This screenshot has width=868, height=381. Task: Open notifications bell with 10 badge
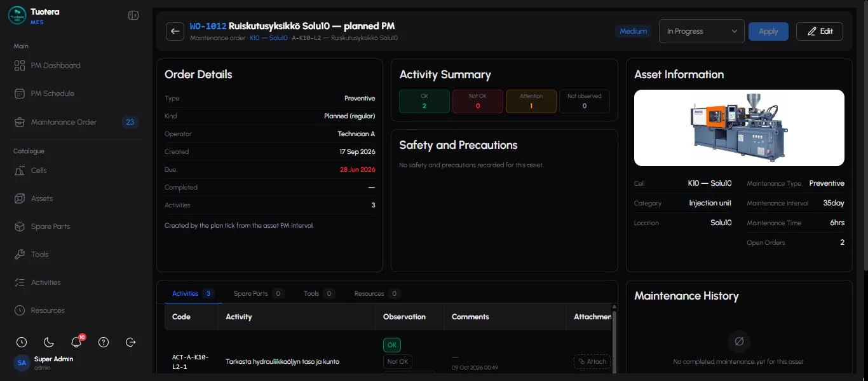coord(77,342)
